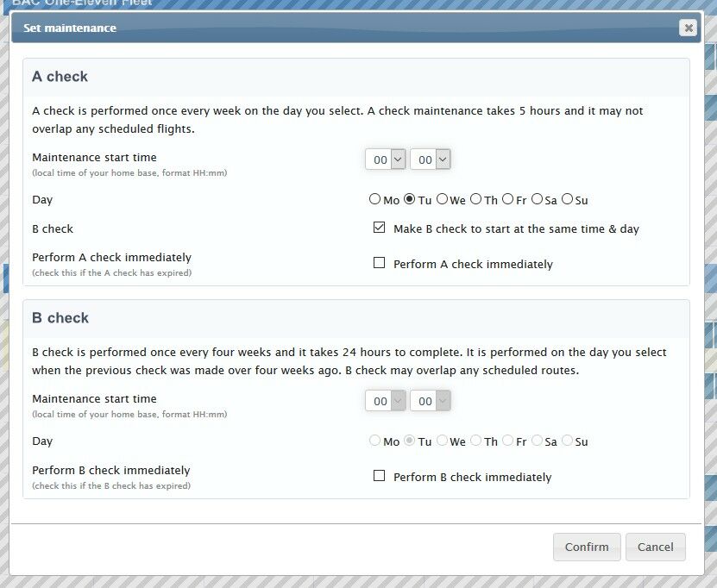Select Tuesday for A check day
The image size is (717, 588).
(x=410, y=200)
